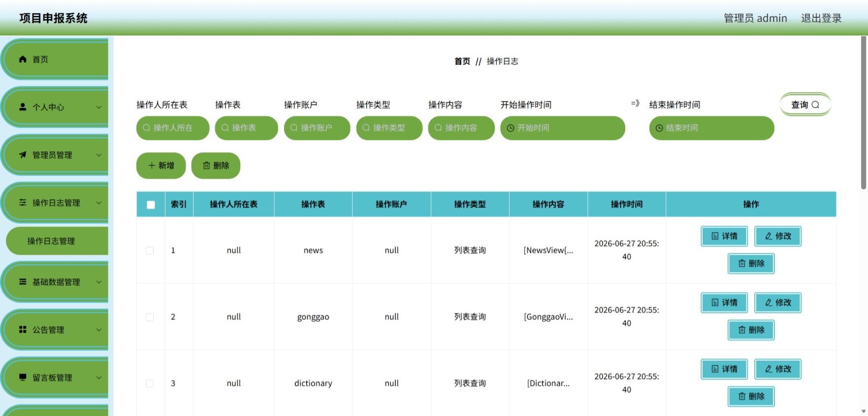Viewport: 868px width, 416px height.
Task: Click the monitor icon for 留言板管理
Action: pyautogui.click(x=23, y=378)
